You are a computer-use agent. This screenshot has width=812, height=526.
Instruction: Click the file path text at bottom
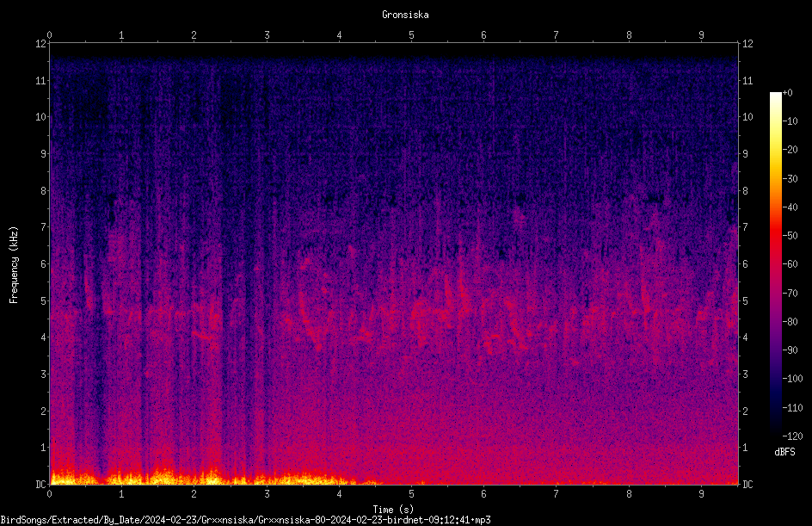click(245, 520)
